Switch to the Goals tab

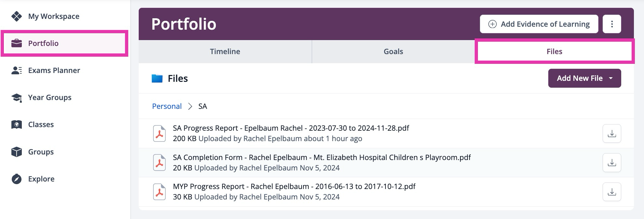tap(393, 51)
